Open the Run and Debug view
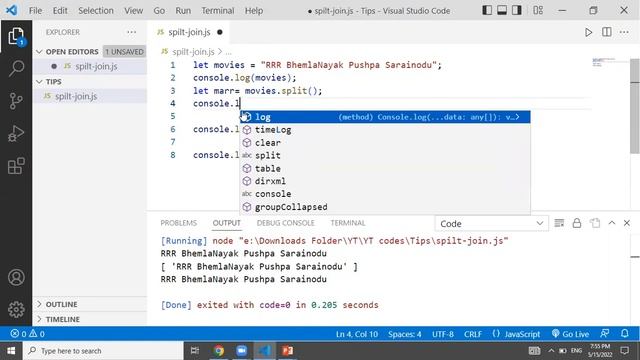The width and height of the screenshot is (640, 360). coord(16,133)
